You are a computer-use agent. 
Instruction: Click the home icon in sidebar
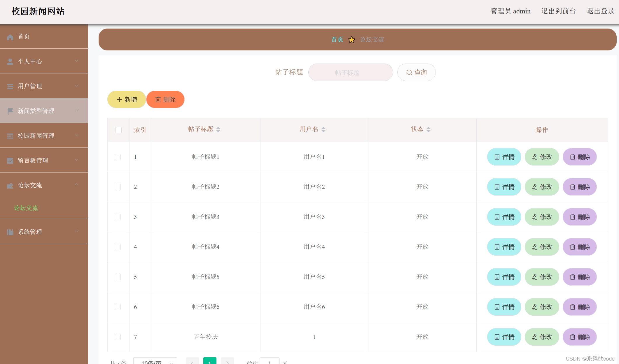pyautogui.click(x=10, y=37)
